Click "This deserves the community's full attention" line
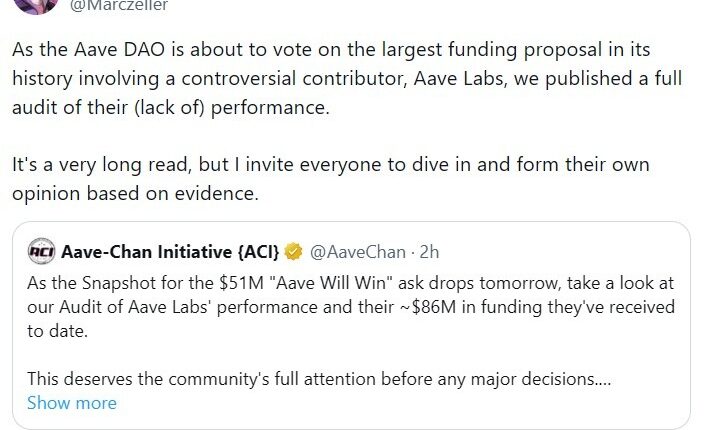Viewport: 704px width, 430px height. point(320,379)
